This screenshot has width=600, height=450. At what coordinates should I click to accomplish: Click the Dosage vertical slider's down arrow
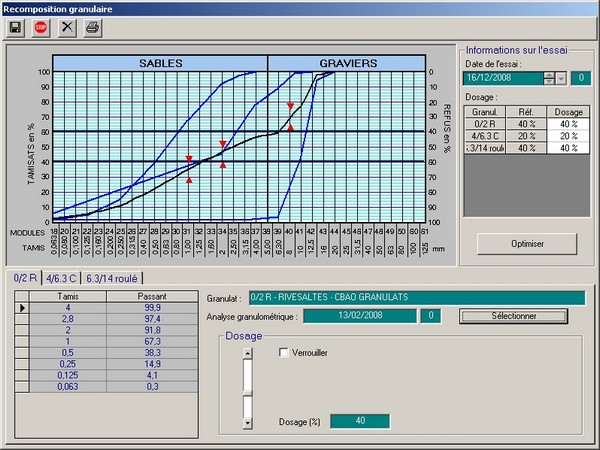pyautogui.click(x=248, y=424)
